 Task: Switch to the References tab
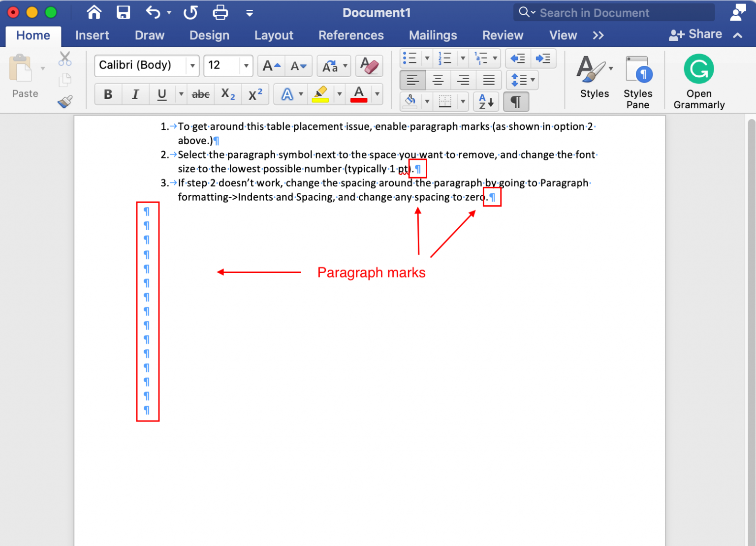click(351, 35)
